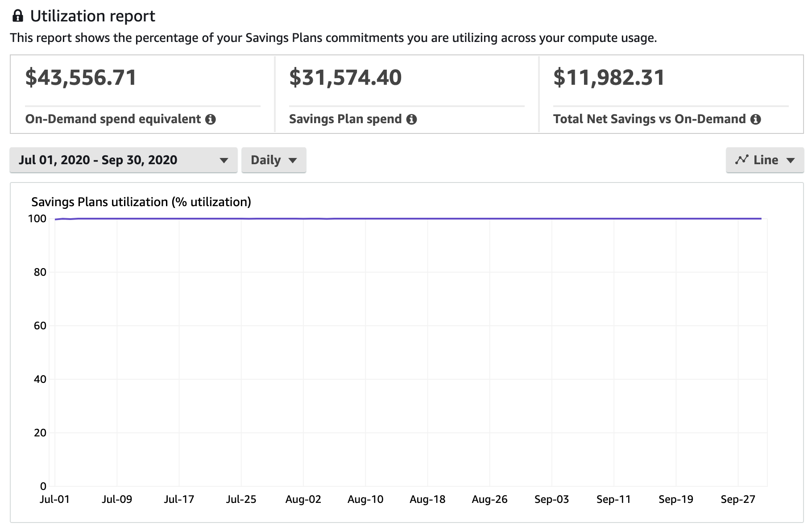Click info icon next to On-Demand spend equivalent

click(x=211, y=119)
